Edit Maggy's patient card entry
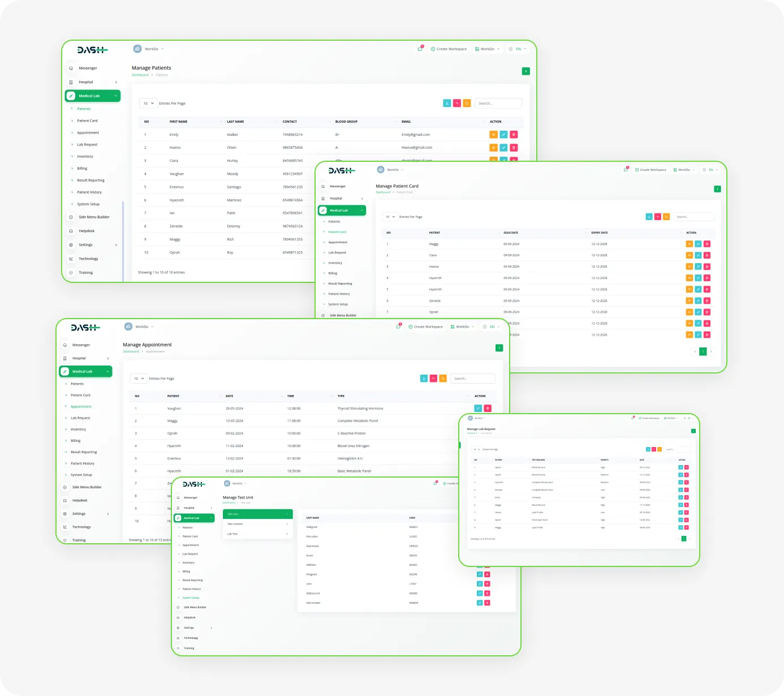Viewport: 784px width, 696px height. click(x=698, y=244)
